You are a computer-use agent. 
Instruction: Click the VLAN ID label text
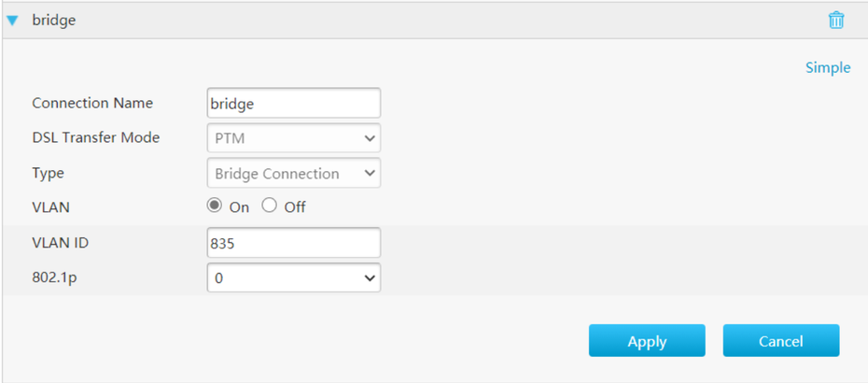coord(60,243)
